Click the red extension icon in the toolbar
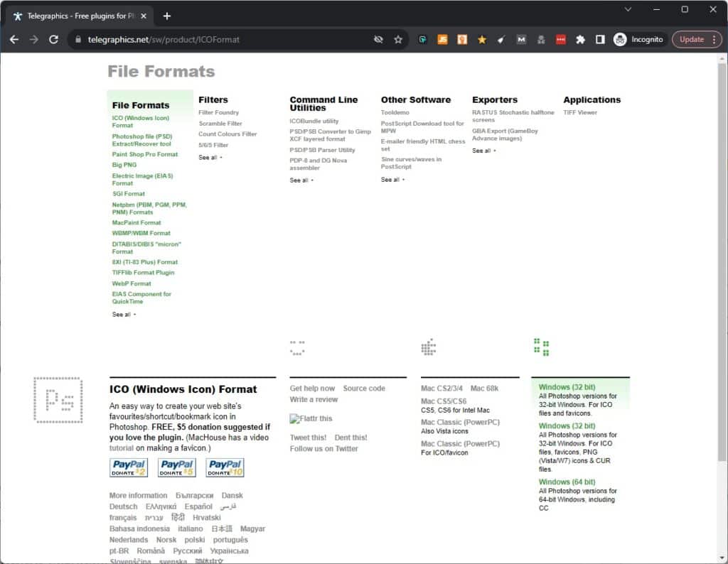The image size is (728, 564). coord(561,40)
